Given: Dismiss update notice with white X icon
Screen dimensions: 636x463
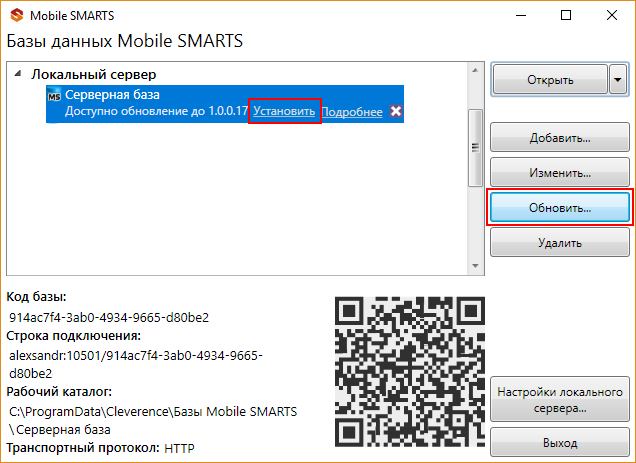Looking at the screenshot, I should coord(395,111).
